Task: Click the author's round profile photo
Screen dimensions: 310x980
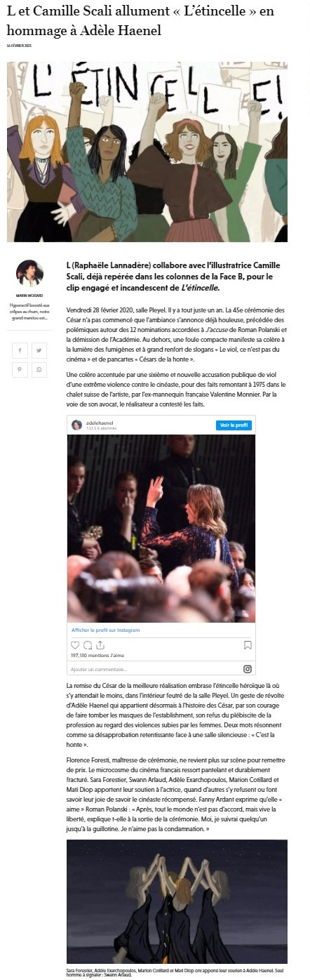Action: (x=29, y=274)
